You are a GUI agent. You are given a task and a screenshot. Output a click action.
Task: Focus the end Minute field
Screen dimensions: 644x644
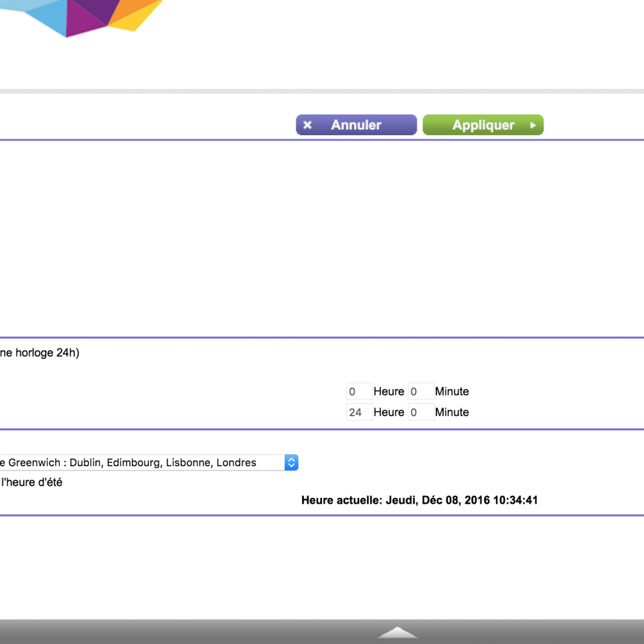(421, 412)
